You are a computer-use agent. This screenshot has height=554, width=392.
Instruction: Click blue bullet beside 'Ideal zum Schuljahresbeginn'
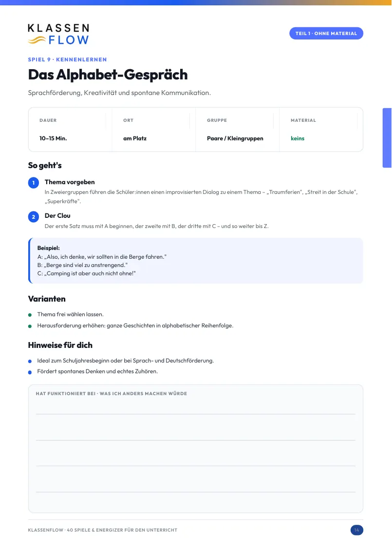click(x=30, y=362)
